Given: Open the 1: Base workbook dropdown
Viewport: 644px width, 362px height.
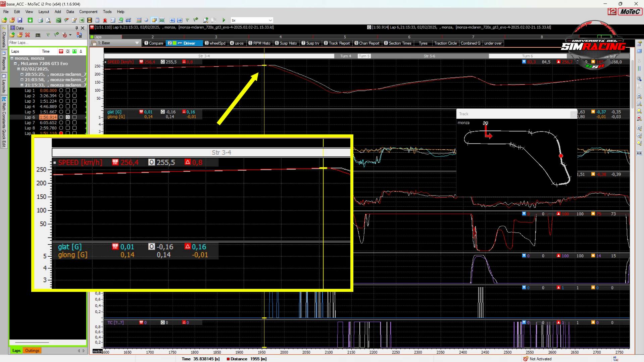Looking at the screenshot, I should pos(137,43).
